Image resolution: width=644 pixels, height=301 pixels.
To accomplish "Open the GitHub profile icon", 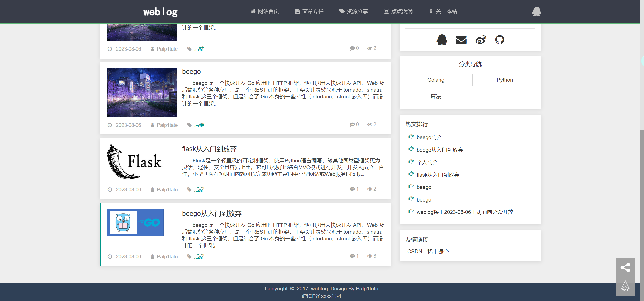I will coord(500,40).
